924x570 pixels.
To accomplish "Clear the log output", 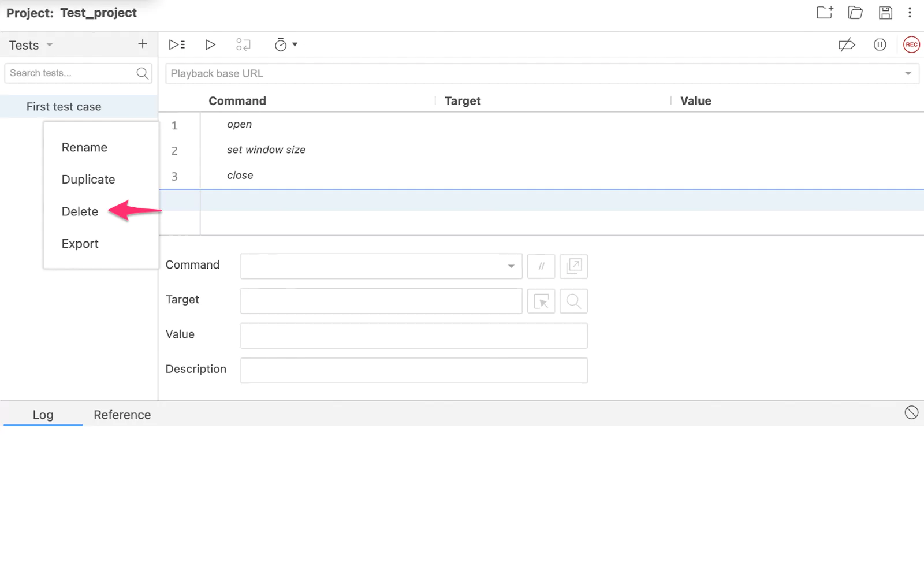I will click(x=911, y=412).
